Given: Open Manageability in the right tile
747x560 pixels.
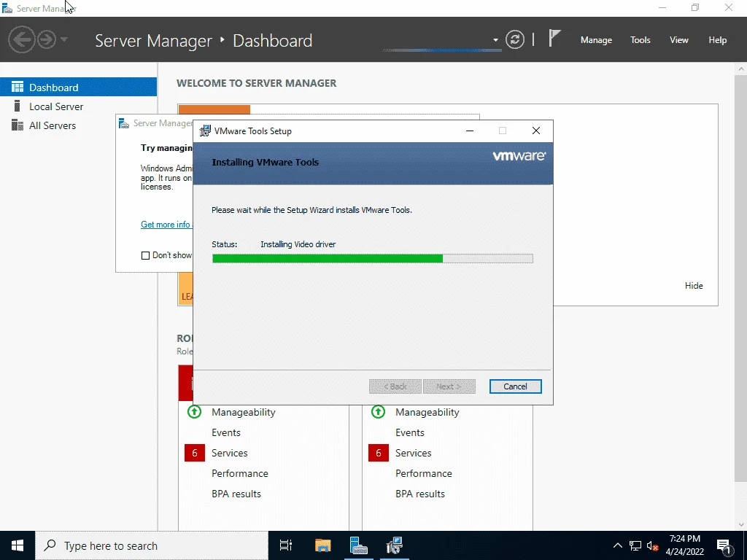Looking at the screenshot, I should coord(427,412).
